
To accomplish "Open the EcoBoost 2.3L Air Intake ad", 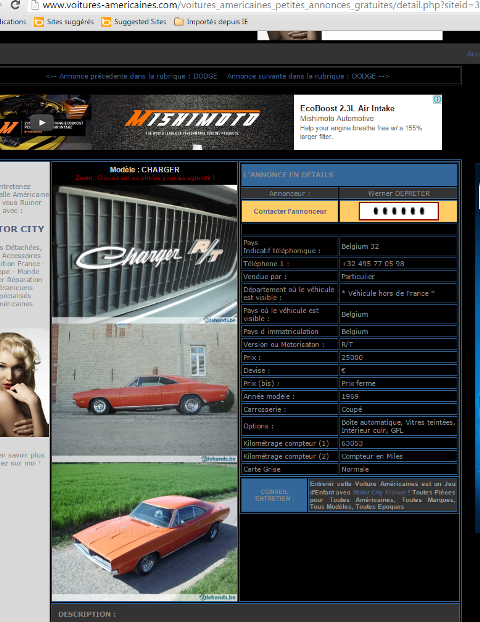I will (347, 108).
